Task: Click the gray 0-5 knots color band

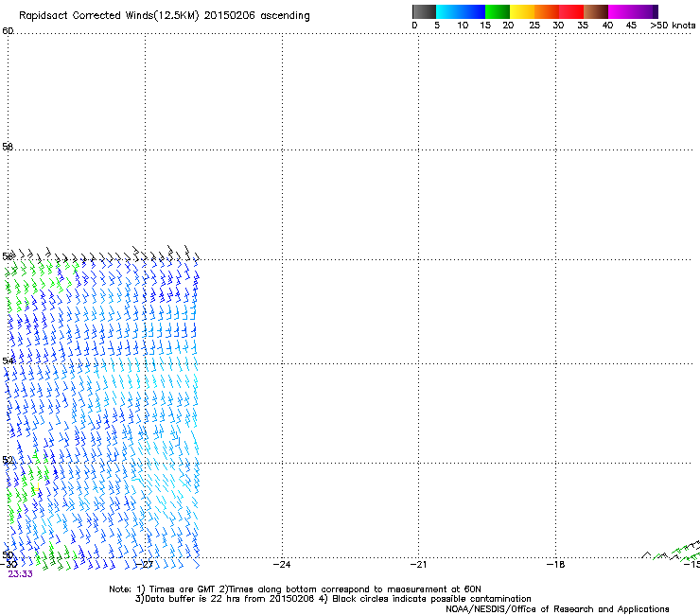Action: click(424, 11)
